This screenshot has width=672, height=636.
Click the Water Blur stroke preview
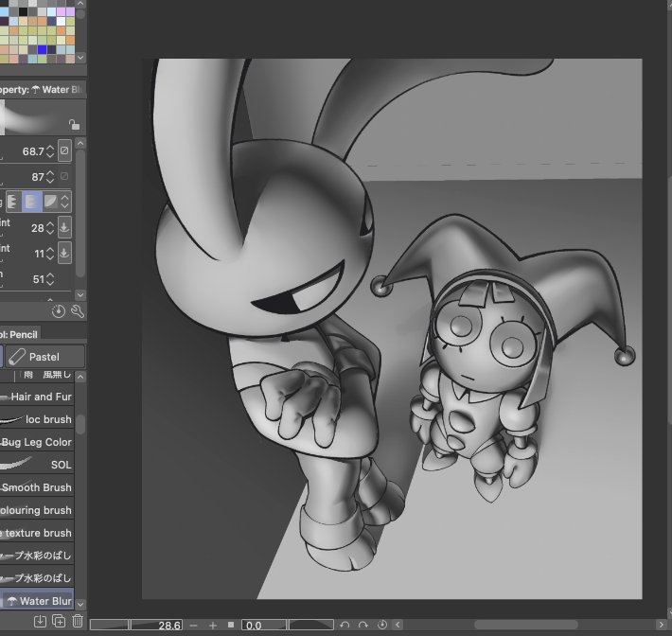click(43, 117)
